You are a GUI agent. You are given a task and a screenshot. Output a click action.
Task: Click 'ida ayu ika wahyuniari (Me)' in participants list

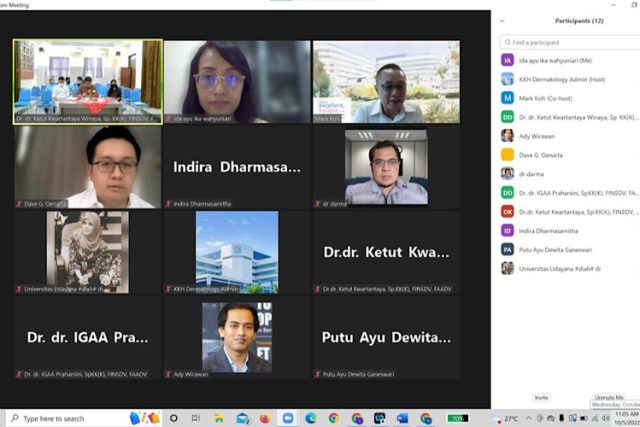(x=555, y=60)
